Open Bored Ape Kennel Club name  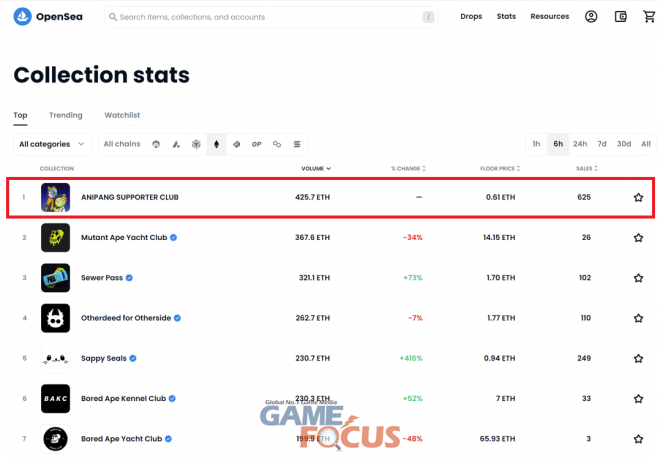(123, 399)
